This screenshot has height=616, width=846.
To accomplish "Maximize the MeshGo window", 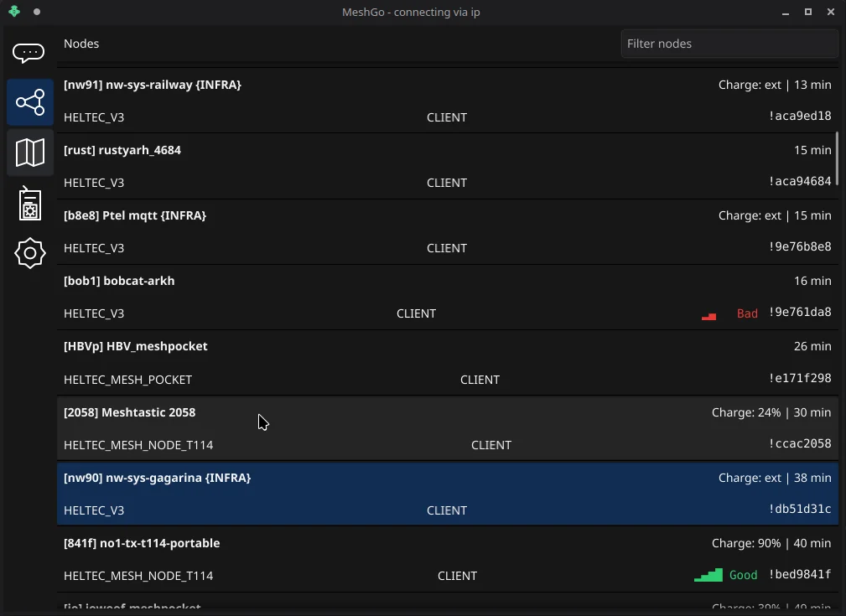I will [807, 12].
